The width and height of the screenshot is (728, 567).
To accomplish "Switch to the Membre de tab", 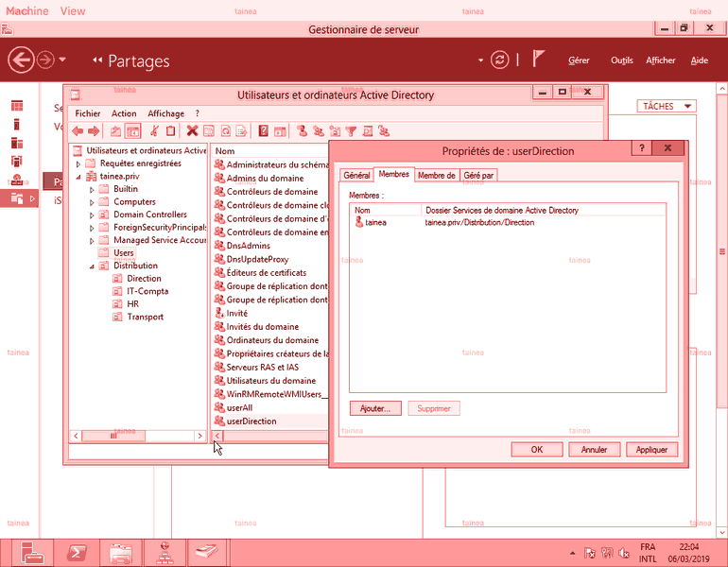I will [x=437, y=176].
